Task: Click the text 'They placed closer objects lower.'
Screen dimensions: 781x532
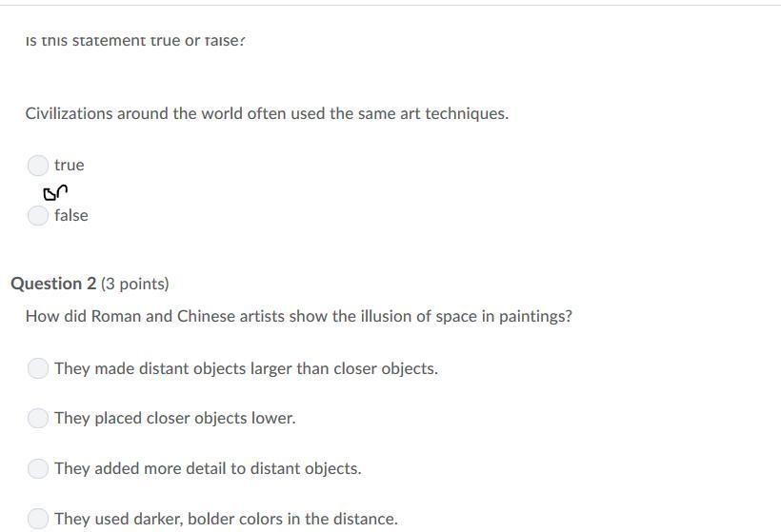Action: click(175, 418)
